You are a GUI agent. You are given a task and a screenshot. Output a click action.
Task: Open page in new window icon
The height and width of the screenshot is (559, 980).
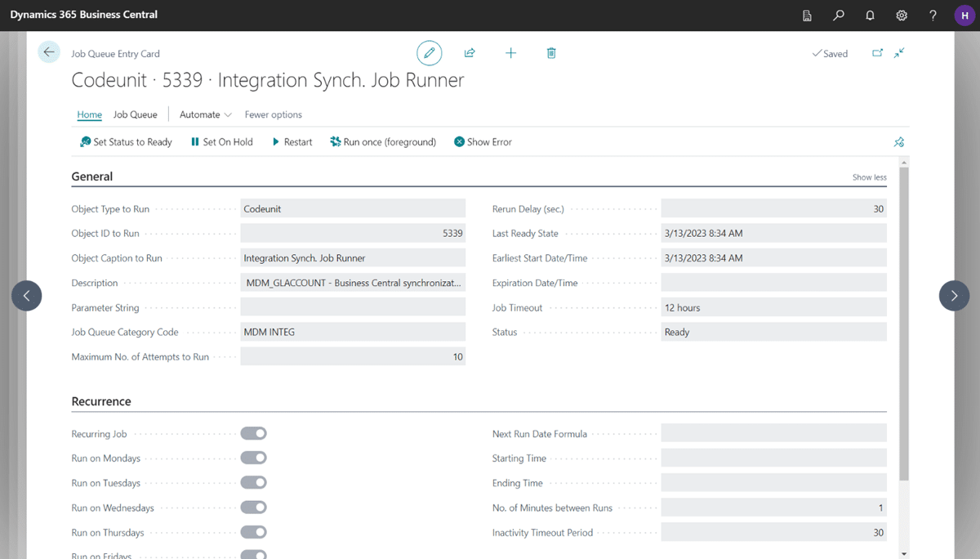click(x=877, y=53)
